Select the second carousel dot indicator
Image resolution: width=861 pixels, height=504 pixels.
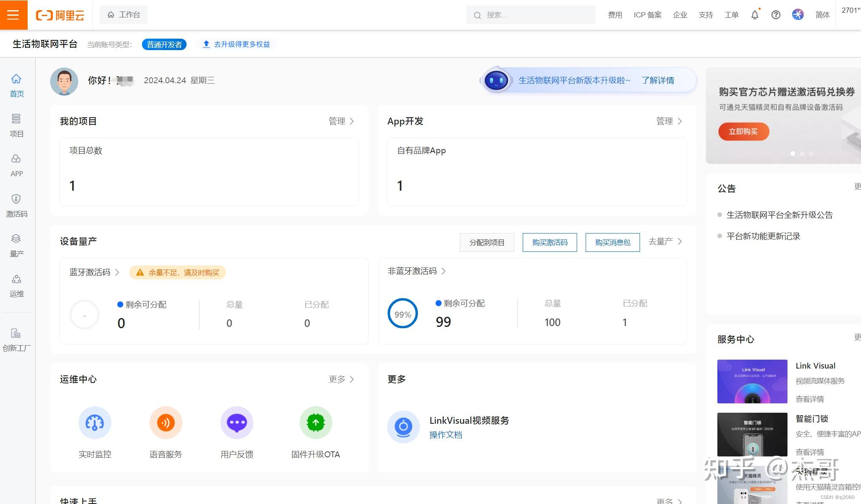802,153
